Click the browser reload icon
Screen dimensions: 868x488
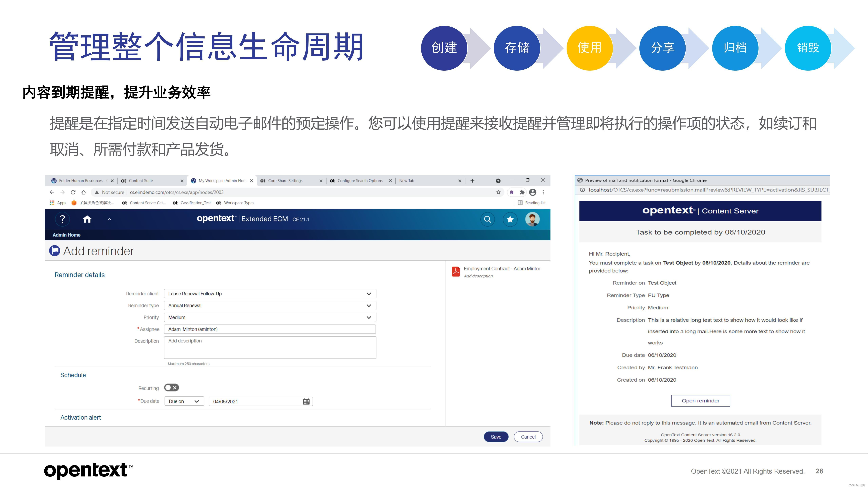point(73,192)
